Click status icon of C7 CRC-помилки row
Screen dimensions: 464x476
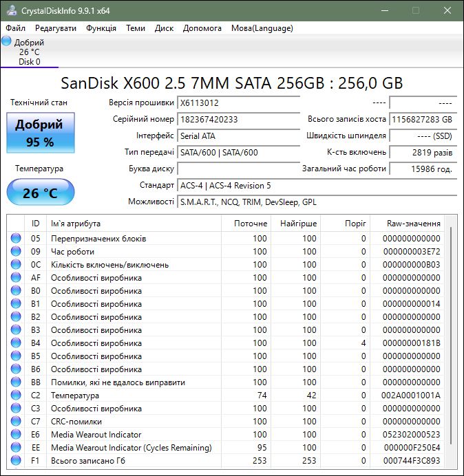pyautogui.click(x=16, y=422)
